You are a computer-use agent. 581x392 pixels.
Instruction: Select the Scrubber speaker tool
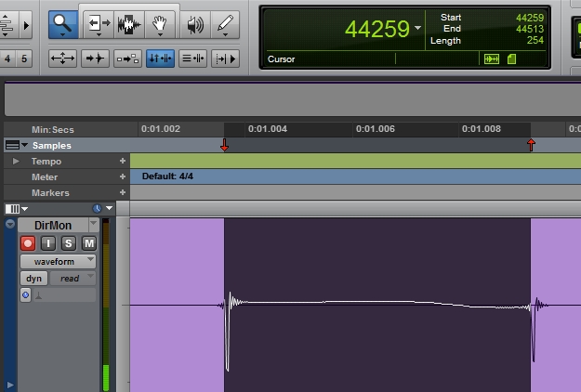pos(193,25)
